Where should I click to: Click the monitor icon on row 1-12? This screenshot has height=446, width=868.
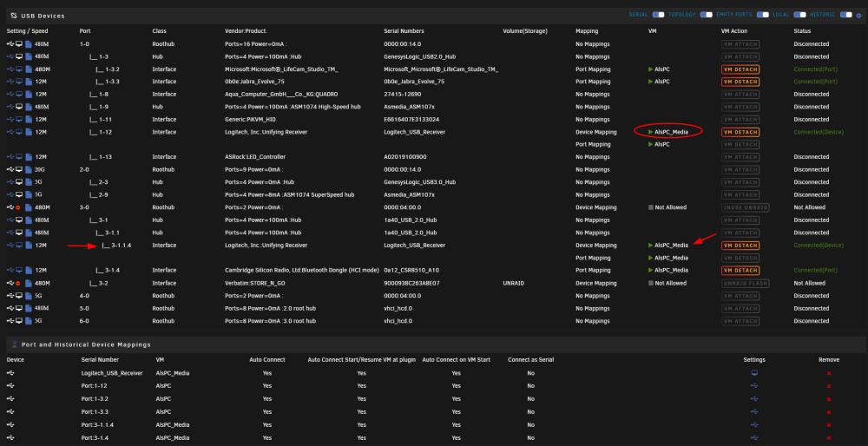coord(19,132)
